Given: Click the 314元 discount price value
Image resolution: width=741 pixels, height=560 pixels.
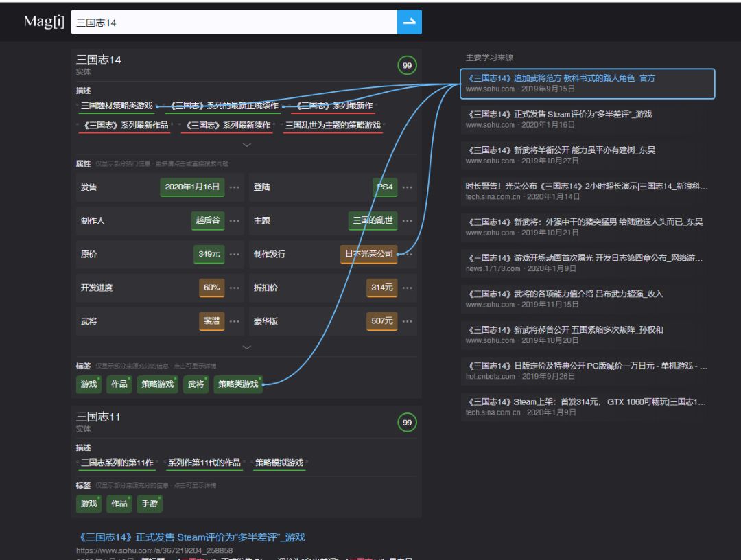Looking at the screenshot, I should 382,288.
